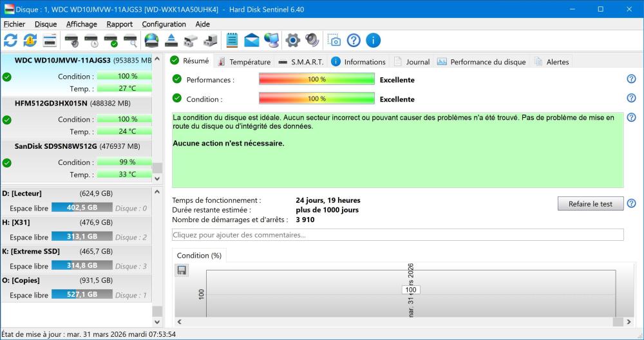Click the network computer with globe icon

[272, 40]
